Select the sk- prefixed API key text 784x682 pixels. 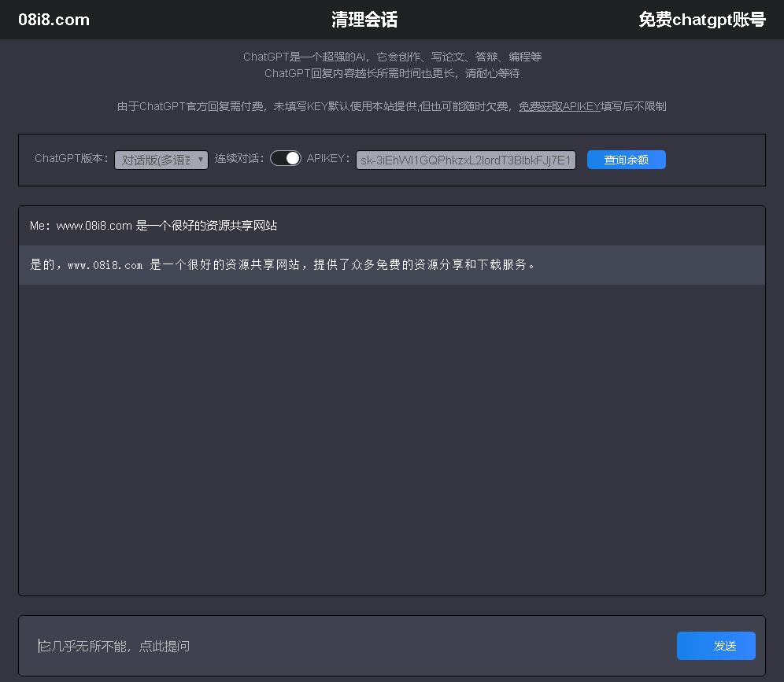[465, 159]
